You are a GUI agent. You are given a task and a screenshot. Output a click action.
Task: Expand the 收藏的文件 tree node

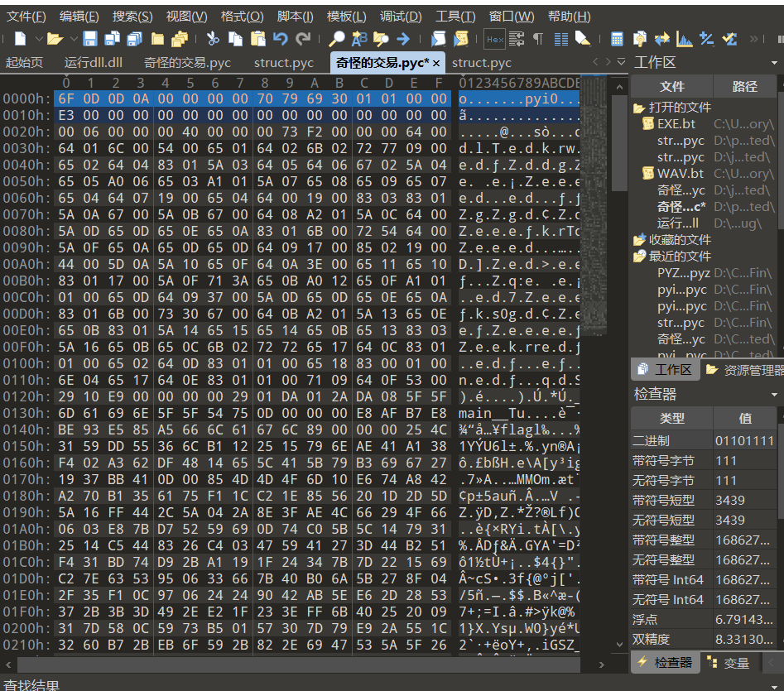coord(638,240)
